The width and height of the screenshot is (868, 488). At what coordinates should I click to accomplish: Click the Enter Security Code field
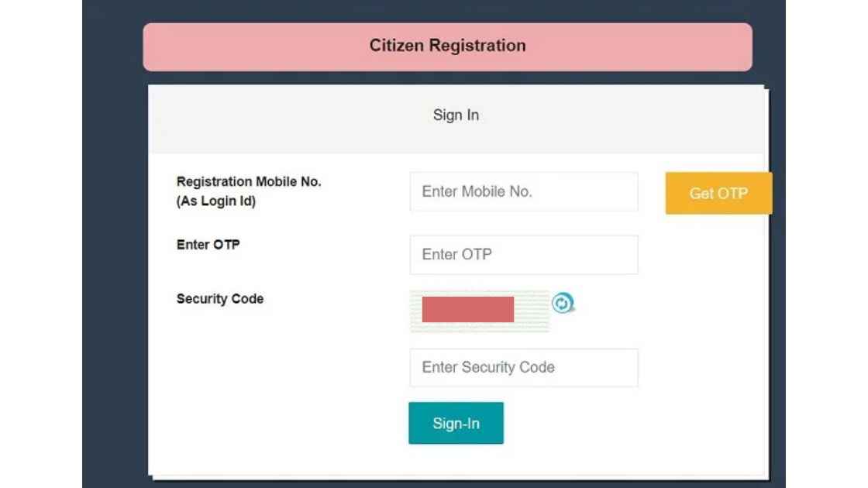tap(523, 367)
